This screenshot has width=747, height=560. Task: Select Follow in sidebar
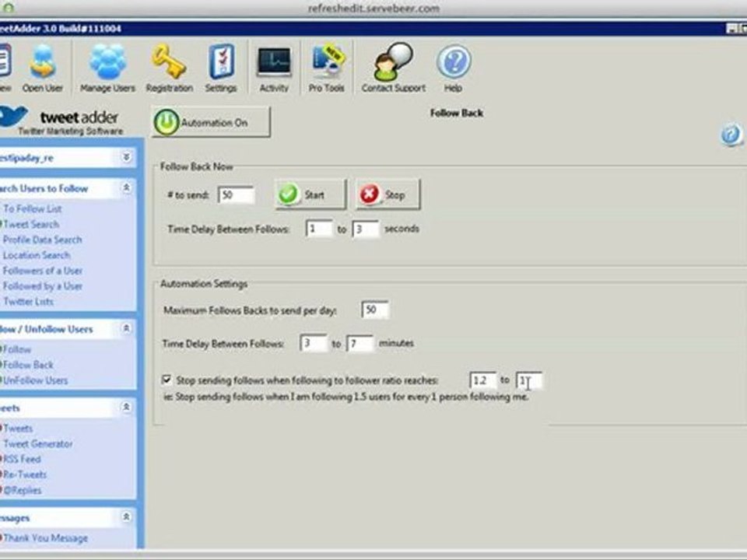tap(16, 349)
